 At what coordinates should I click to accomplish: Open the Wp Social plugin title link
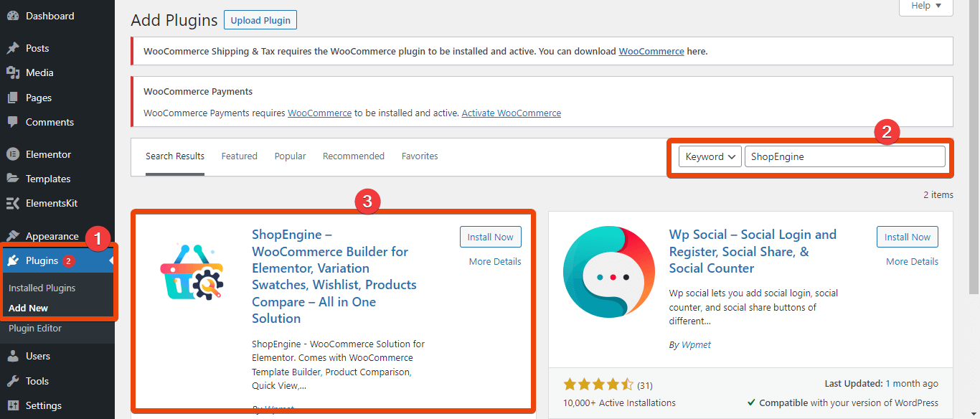click(753, 251)
